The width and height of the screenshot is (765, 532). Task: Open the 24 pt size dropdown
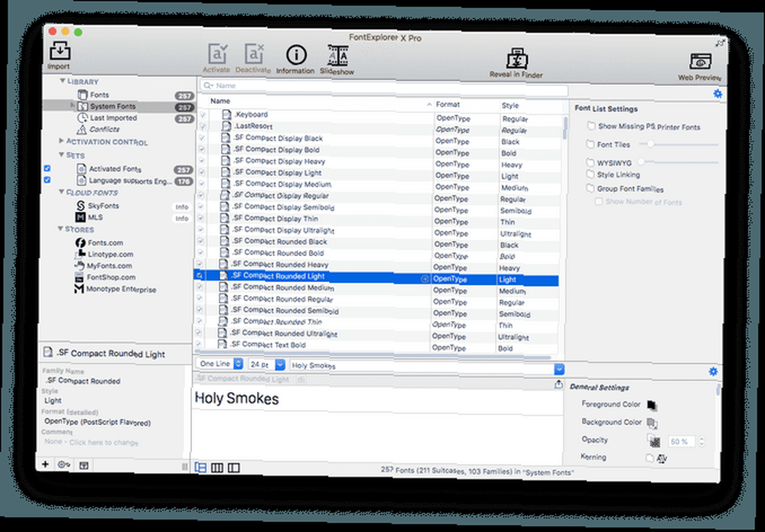tap(266, 365)
